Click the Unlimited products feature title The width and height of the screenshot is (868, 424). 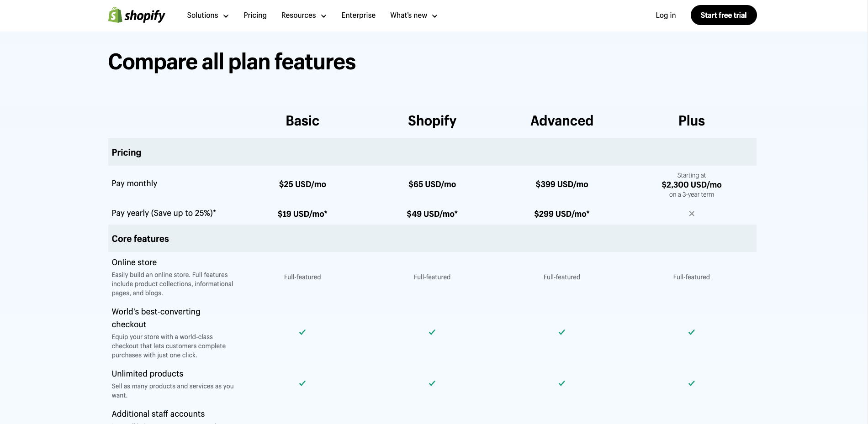click(148, 374)
